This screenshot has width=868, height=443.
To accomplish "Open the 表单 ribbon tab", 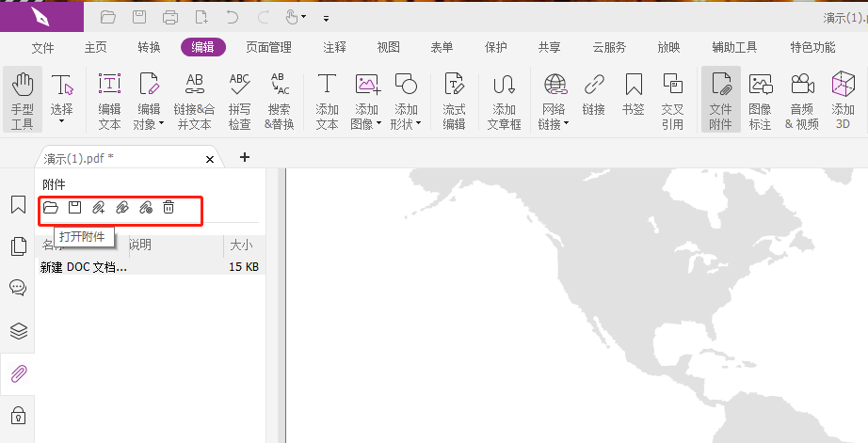I will pos(442,48).
